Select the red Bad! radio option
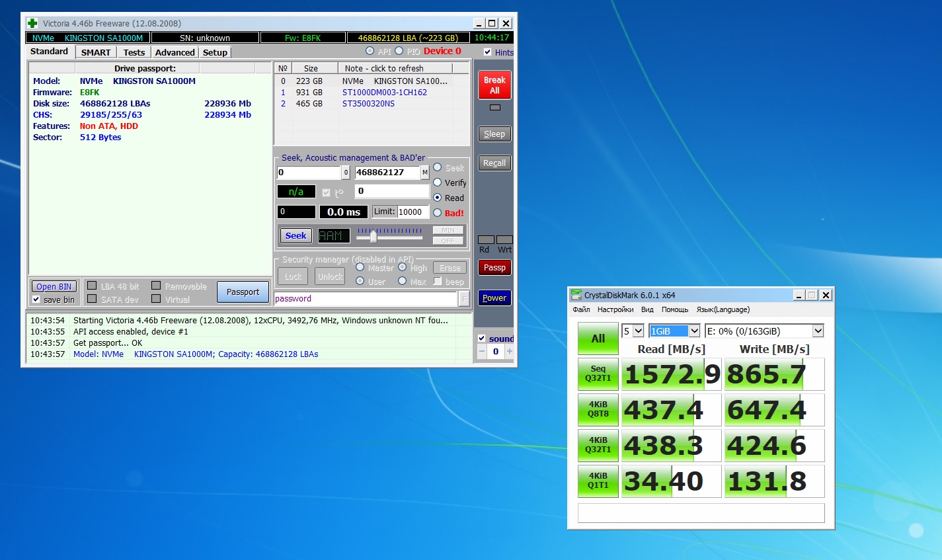The width and height of the screenshot is (942, 560). point(437,213)
